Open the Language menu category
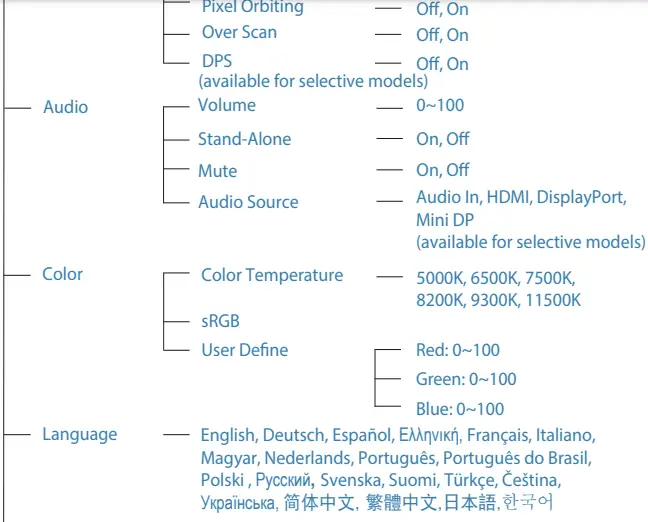Image resolution: width=648 pixels, height=522 pixels. coord(79,434)
